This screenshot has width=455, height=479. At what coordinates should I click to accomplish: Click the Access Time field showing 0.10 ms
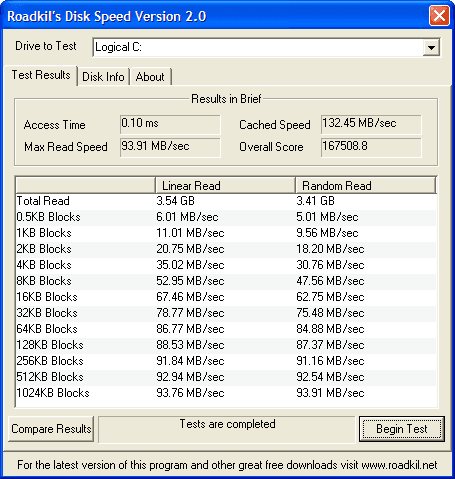170,124
